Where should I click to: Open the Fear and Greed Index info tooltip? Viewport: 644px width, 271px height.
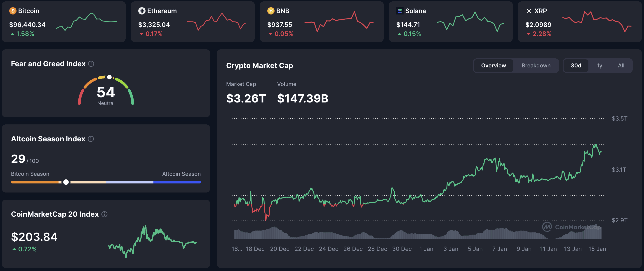click(x=91, y=64)
